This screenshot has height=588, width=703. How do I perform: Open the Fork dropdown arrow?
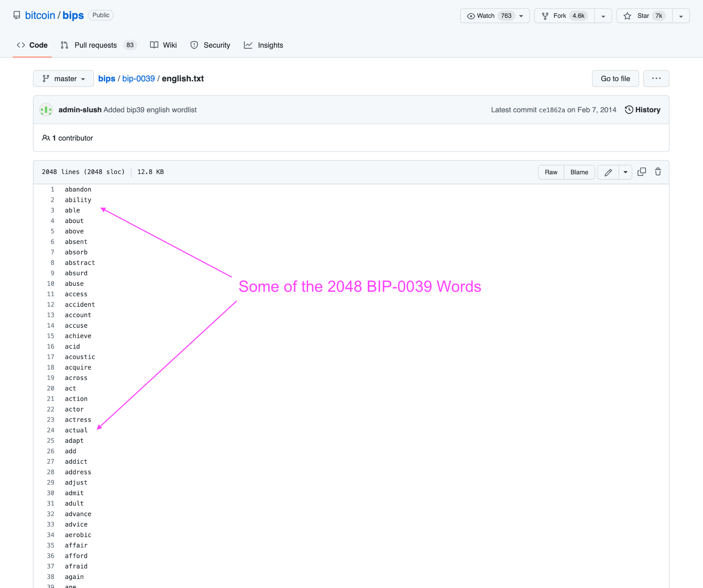coord(603,16)
